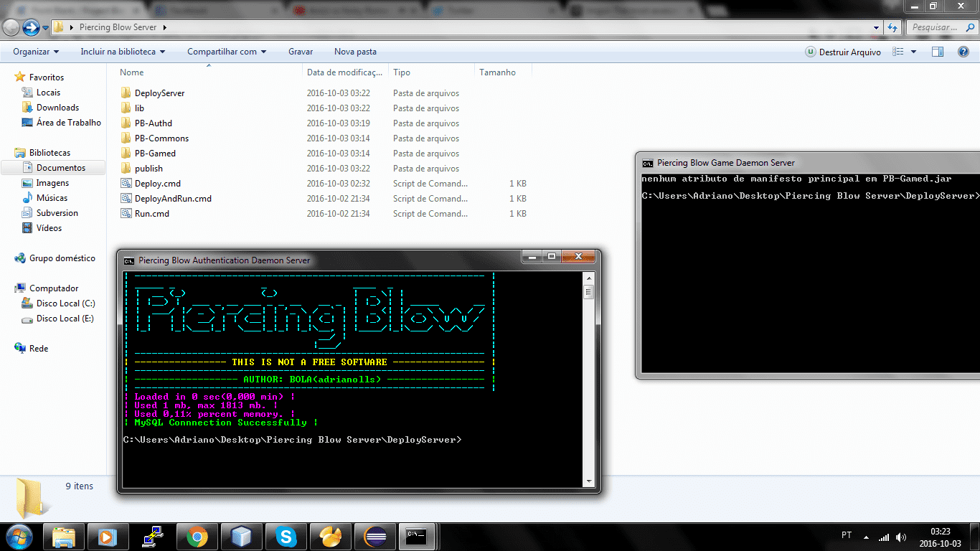Open Imagens library in navigation pane

(x=53, y=183)
